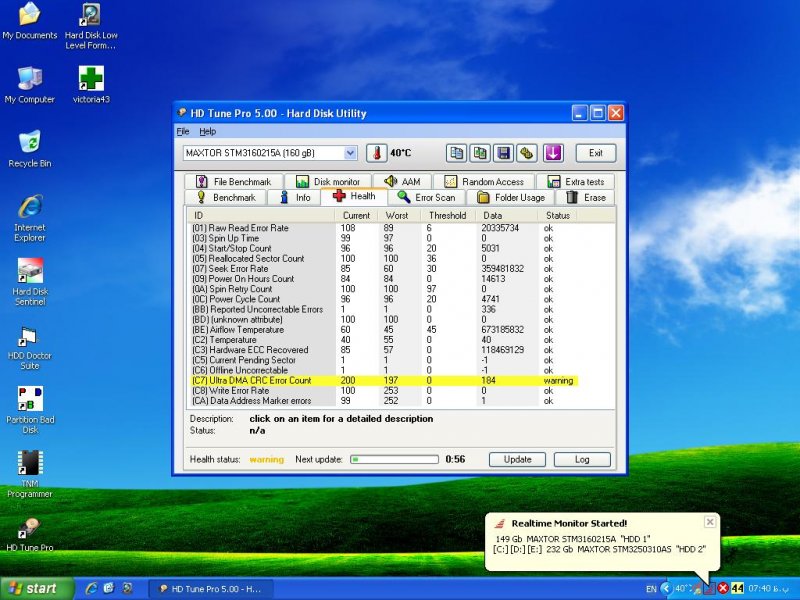The height and width of the screenshot is (600, 800).
Task: Open the Extra tests tab
Action: pos(575,182)
